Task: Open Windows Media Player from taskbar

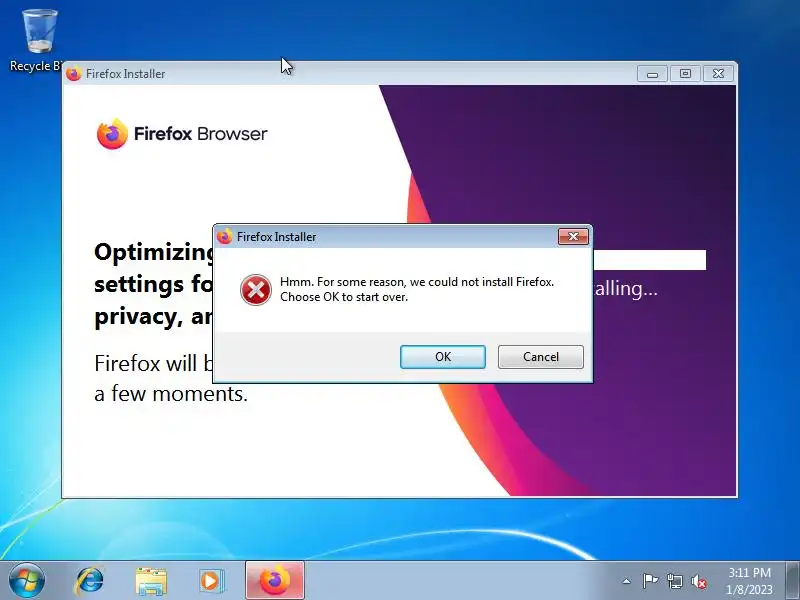Action: pos(211,581)
